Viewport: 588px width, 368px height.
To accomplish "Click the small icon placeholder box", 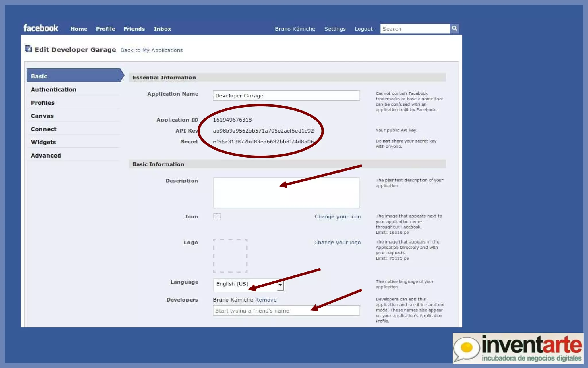I will pyautogui.click(x=217, y=217).
